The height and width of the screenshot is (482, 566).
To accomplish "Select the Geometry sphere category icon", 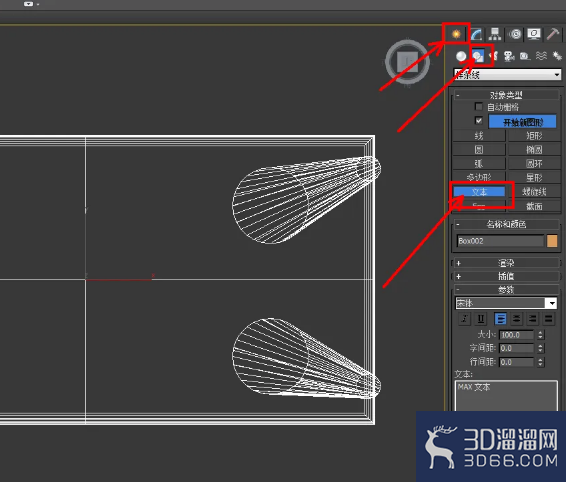I will coord(461,56).
